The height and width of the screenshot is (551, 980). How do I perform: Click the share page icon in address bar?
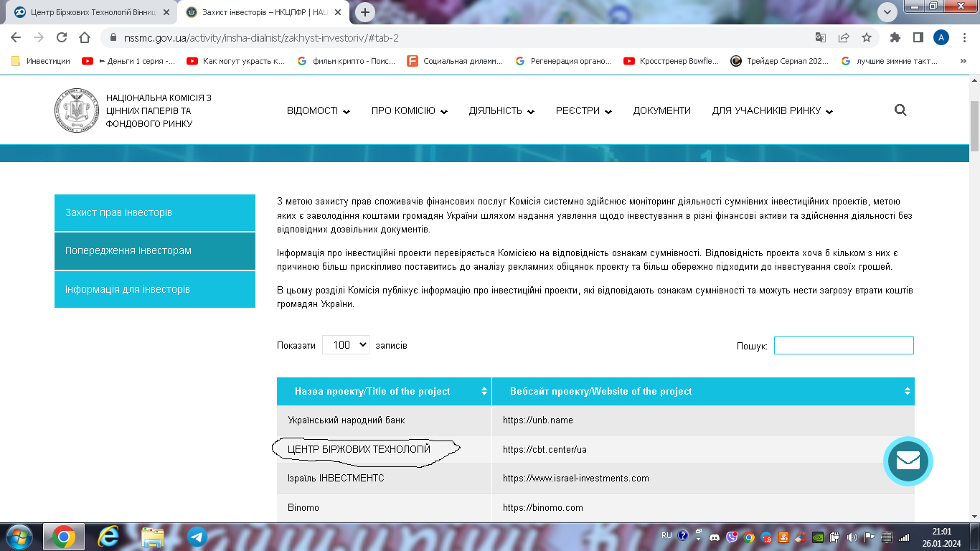pos(844,37)
